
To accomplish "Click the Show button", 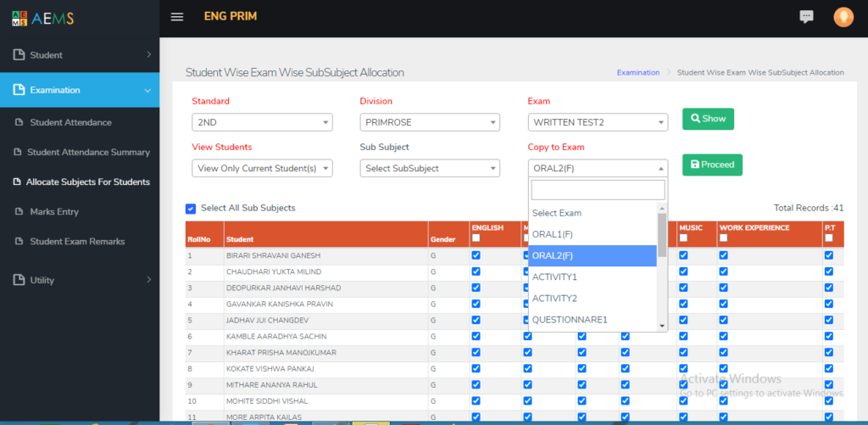I will (708, 119).
